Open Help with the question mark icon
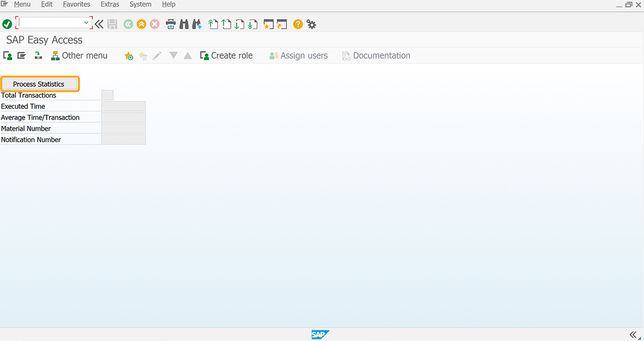Screen dimensions: 644x341 298,24
